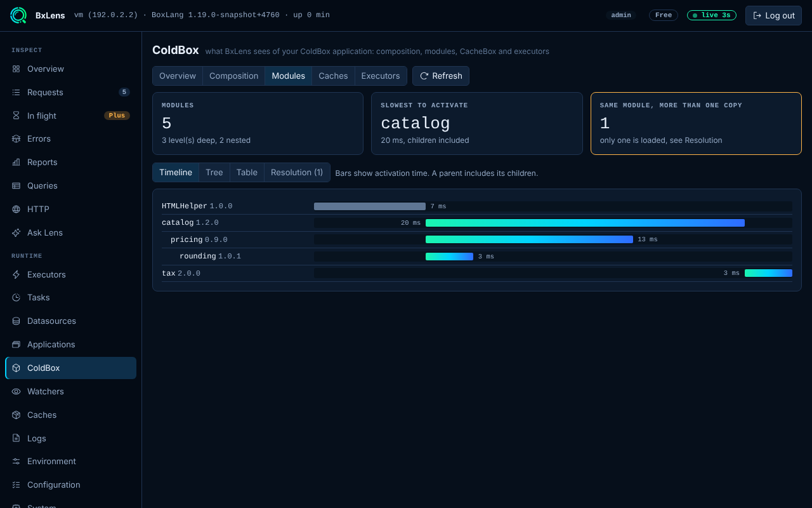Click the Refresh button
The image size is (812, 508).
(x=441, y=76)
